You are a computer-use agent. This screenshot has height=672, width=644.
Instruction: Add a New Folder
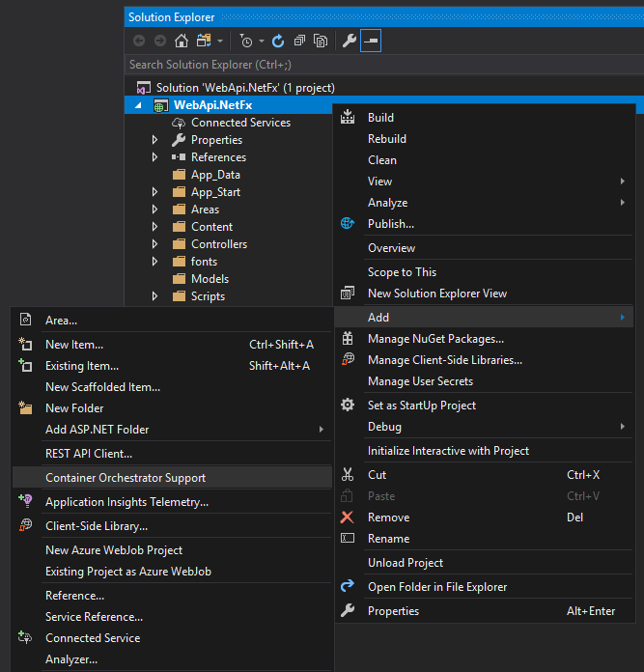(x=172, y=408)
